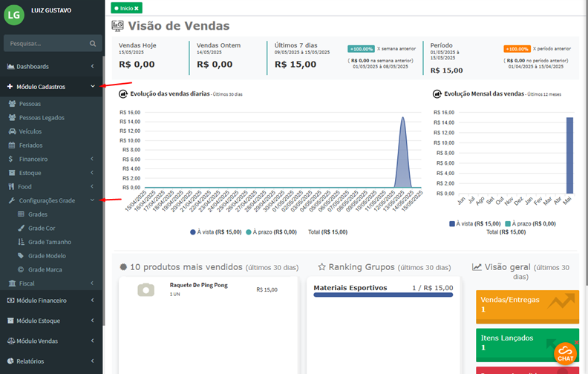Toggle À prazo legend in monthly chart
The height and width of the screenshot is (374, 588).
[x=529, y=223]
